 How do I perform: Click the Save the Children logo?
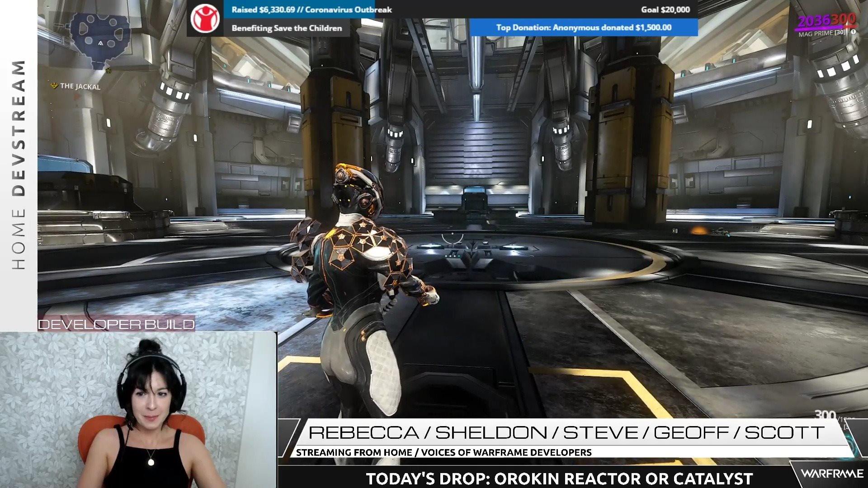[x=205, y=18]
